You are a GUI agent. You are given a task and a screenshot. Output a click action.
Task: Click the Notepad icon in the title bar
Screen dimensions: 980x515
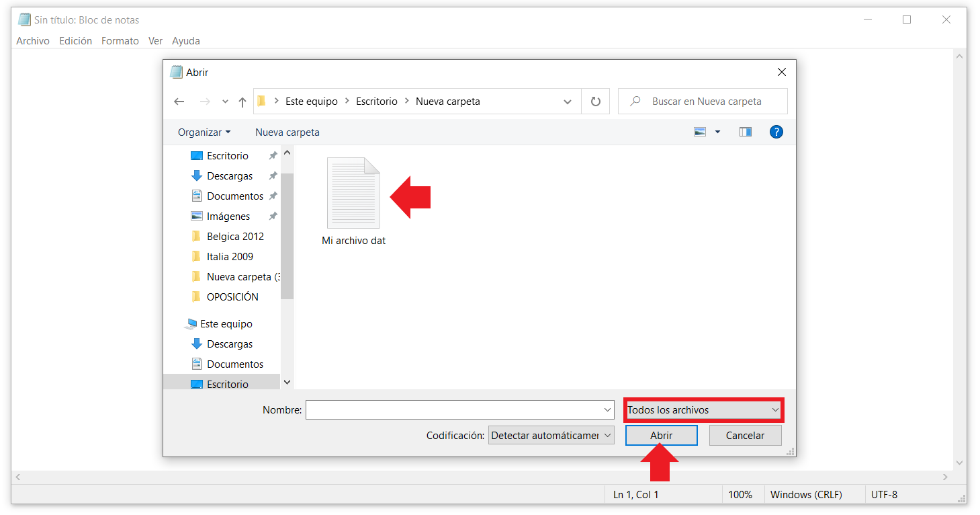tap(23, 19)
